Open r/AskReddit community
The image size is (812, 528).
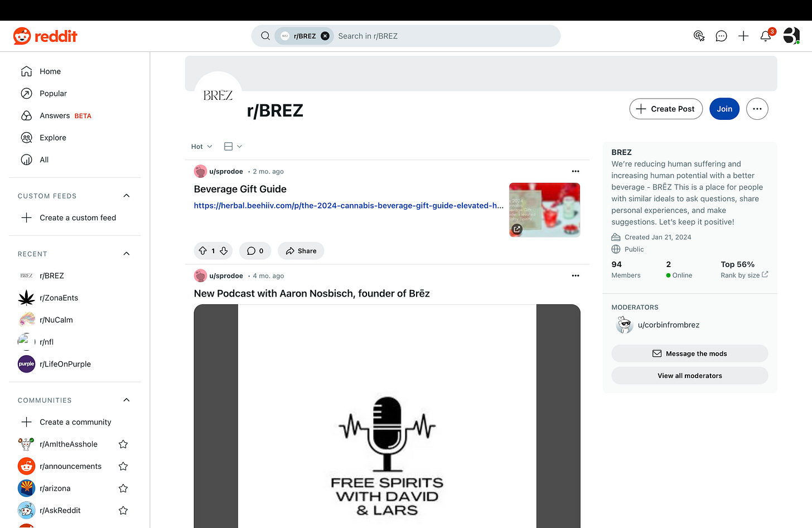click(60, 510)
